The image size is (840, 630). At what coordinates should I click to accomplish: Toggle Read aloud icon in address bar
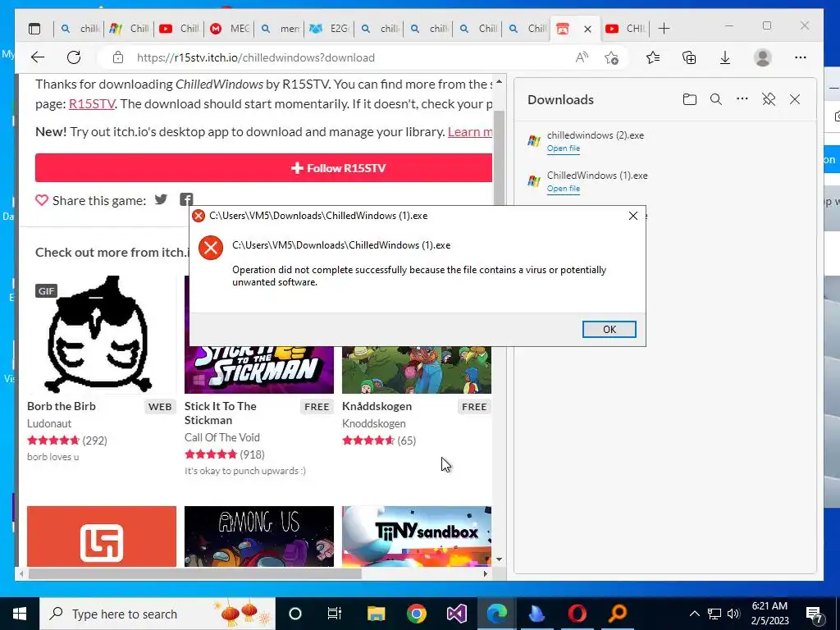point(582,57)
